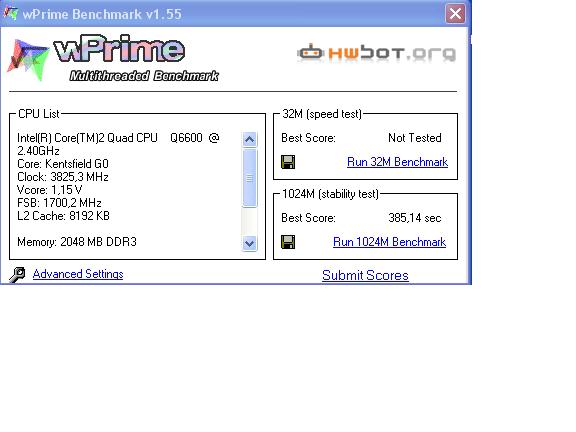
Task: Start the 1024M stability benchmark
Action: [389, 242]
